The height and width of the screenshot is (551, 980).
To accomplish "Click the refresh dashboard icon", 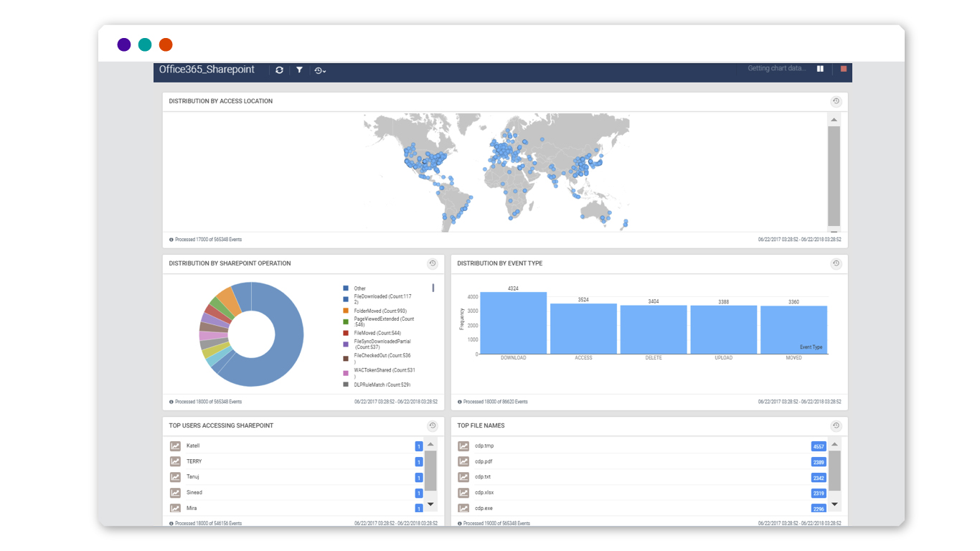I will [x=279, y=70].
